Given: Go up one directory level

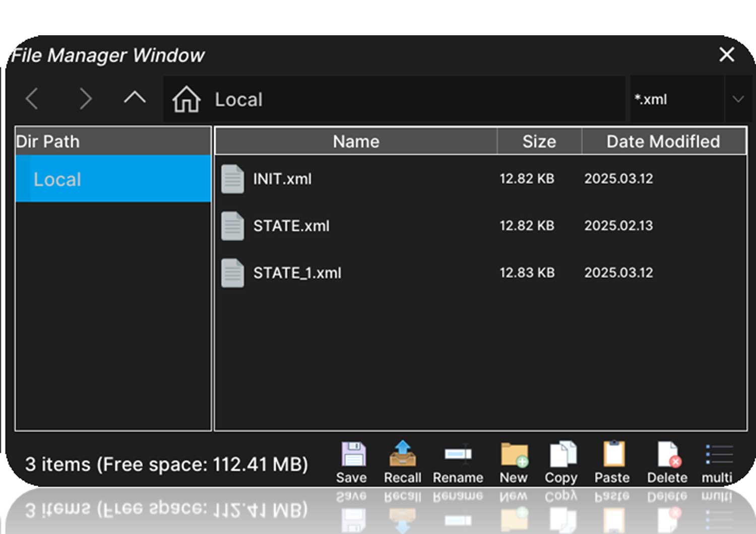Looking at the screenshot, I should tap(135, 98).
